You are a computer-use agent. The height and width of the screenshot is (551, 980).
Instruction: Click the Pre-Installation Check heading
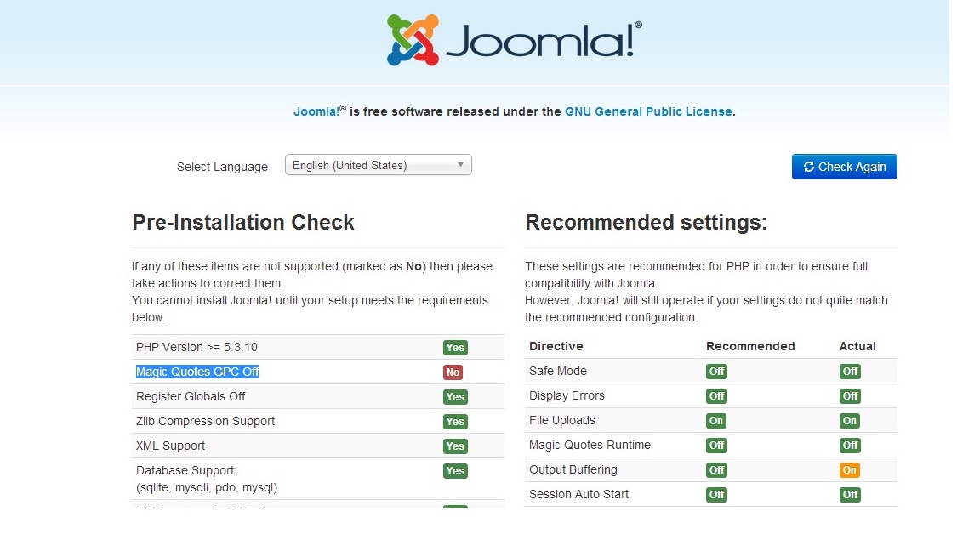pyautogui.click(x=243, y=223)
